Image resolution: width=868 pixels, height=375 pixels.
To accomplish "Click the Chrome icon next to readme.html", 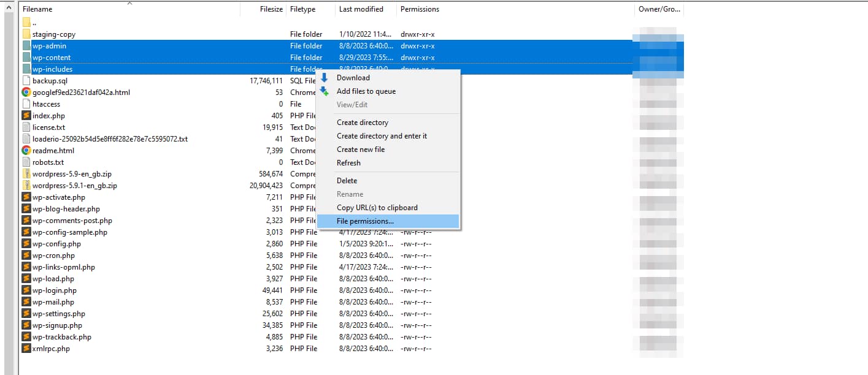I will (26, 150).
